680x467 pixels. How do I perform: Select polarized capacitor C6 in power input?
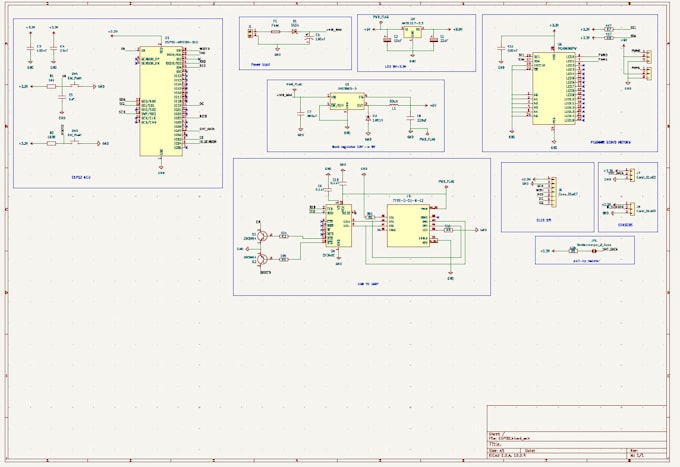308,39
